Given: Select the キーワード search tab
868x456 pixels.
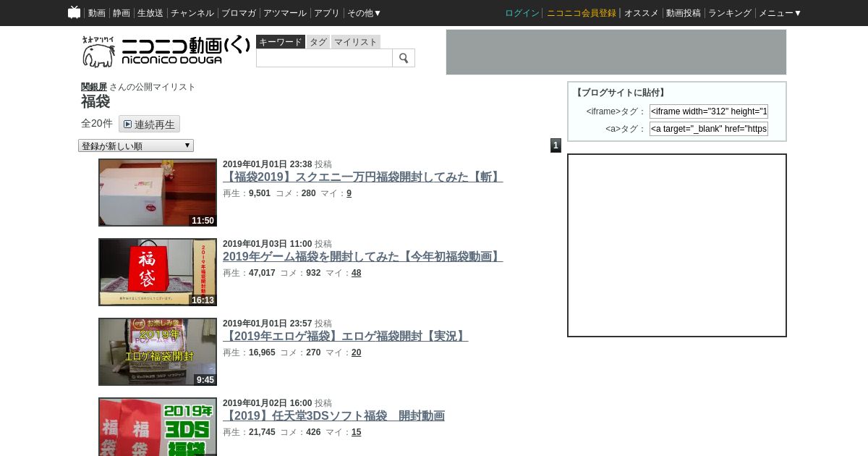Looking at the screenshot, I should [x=281, y=42].
